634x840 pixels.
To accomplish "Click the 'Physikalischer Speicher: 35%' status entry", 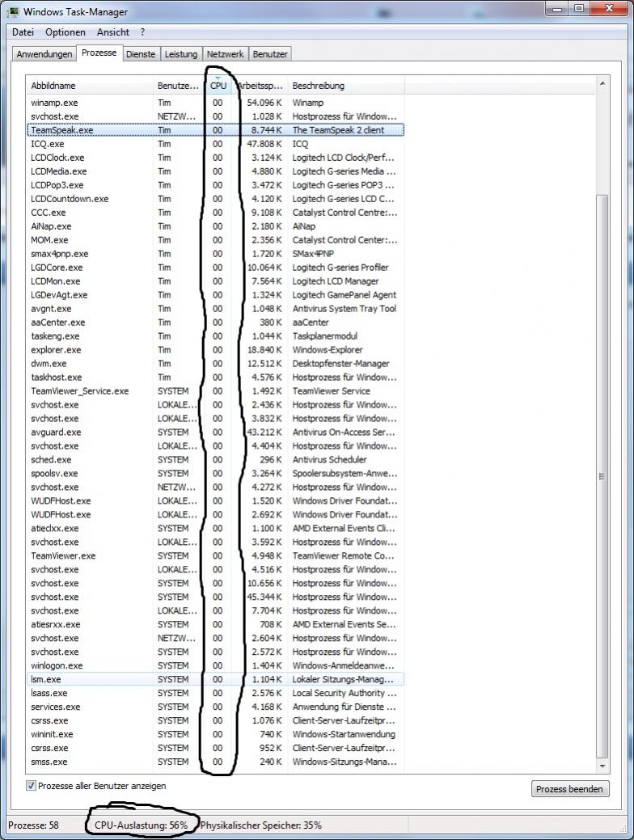I will click(x=261, y=825).
